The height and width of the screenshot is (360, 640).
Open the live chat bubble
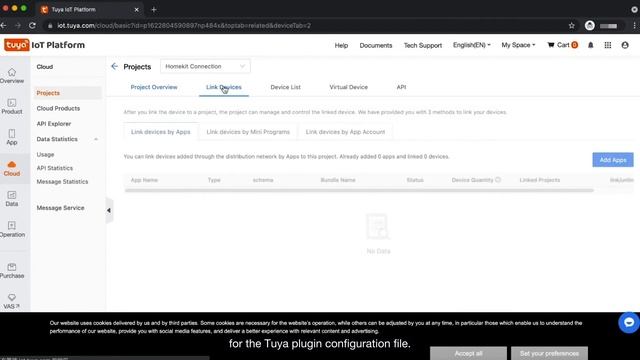coord(629,322)
